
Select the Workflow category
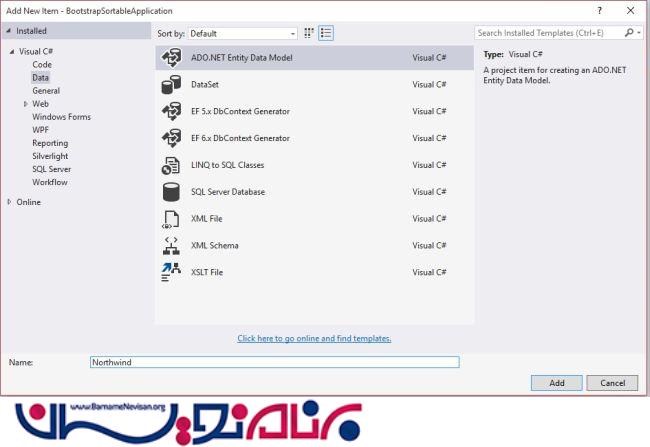tap(50, 182)
